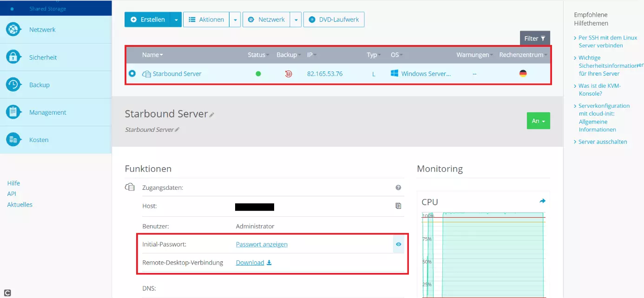Click the Windows Server... OS text
Screen dimensions: 644x298
coord(426,74)
